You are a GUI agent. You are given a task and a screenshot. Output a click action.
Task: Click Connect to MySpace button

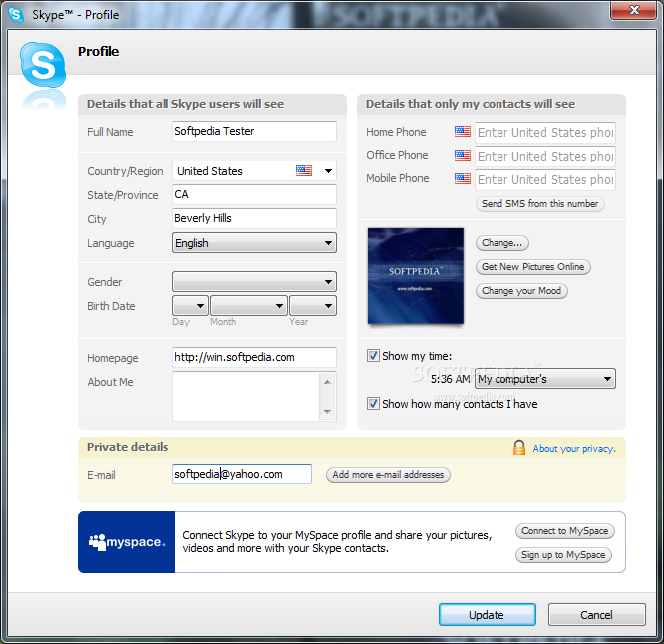point(565,531)
